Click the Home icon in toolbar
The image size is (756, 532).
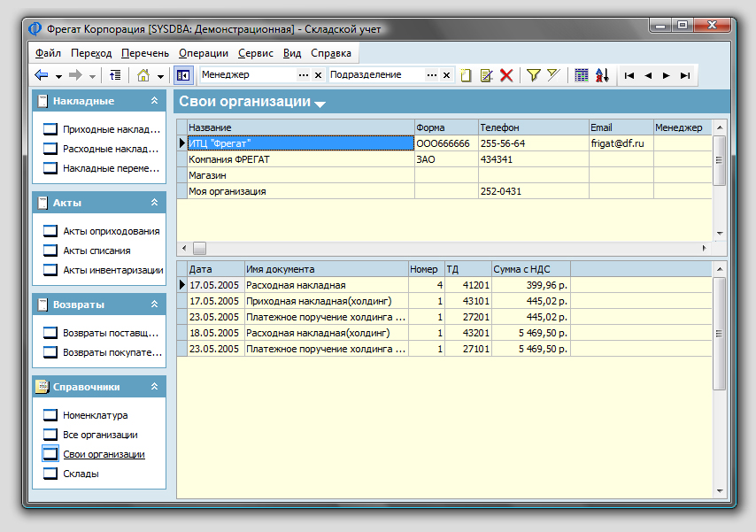point(143,75)
